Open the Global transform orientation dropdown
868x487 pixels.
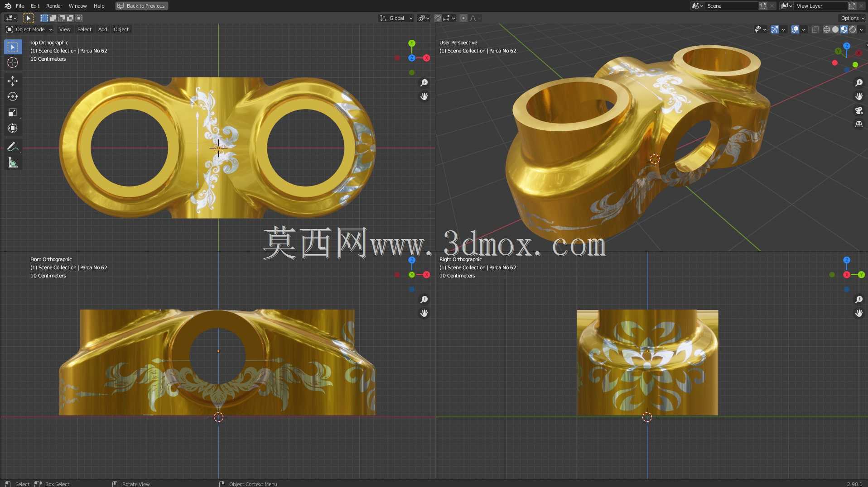coord(396,18)
